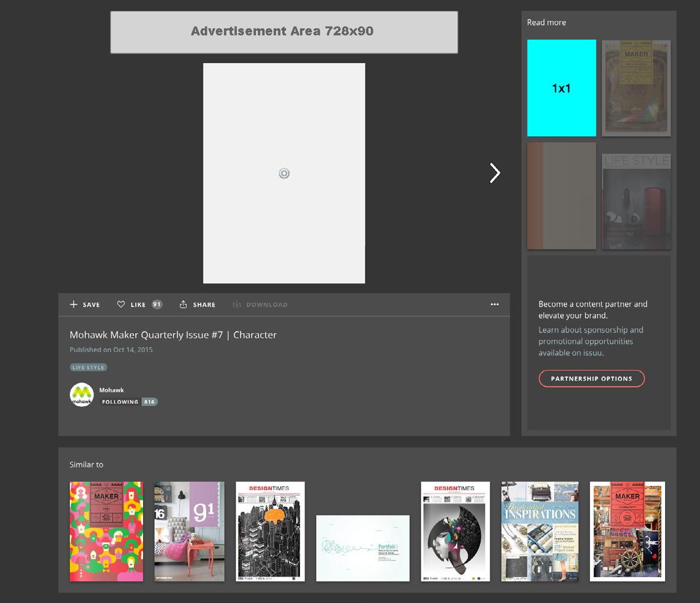Click the 816 followers count badge
The width and height of the screenshot is (700, 603).
pyautogui.click(x=150, y=402)
